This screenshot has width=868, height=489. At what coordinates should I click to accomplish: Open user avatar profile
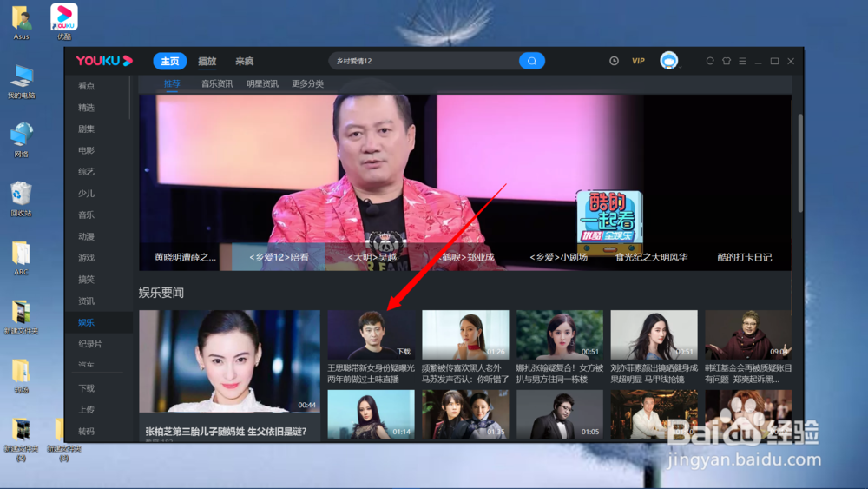(x=668, y=60)
